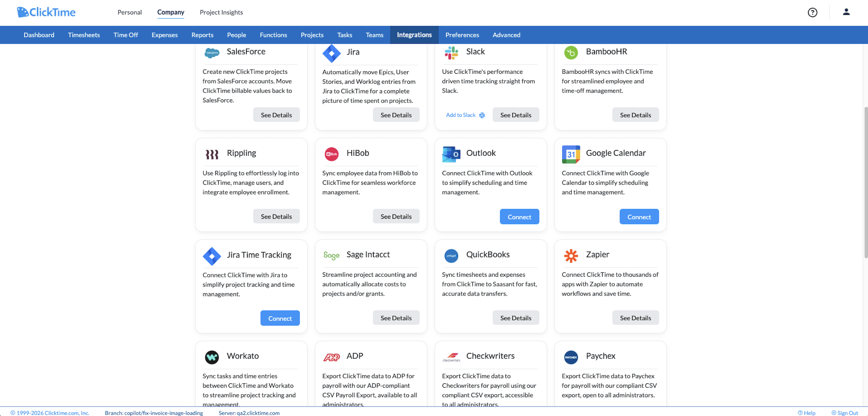
Task: See Details for Sage Intacct
Action: (396, 318)
